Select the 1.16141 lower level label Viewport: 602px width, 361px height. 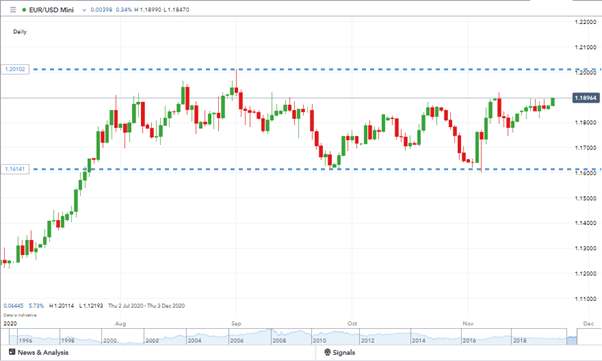(x=15, y=169)
